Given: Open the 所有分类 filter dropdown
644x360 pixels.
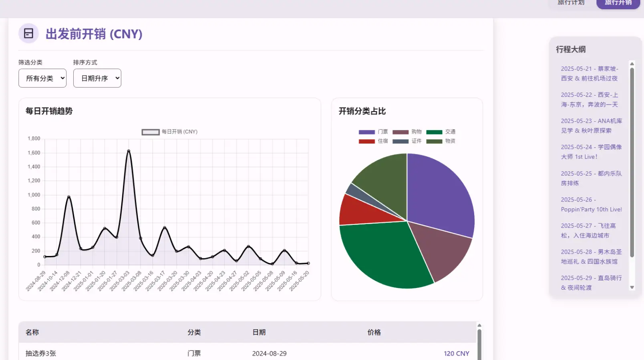Looking at the screenshot, I should pos(42,78).
